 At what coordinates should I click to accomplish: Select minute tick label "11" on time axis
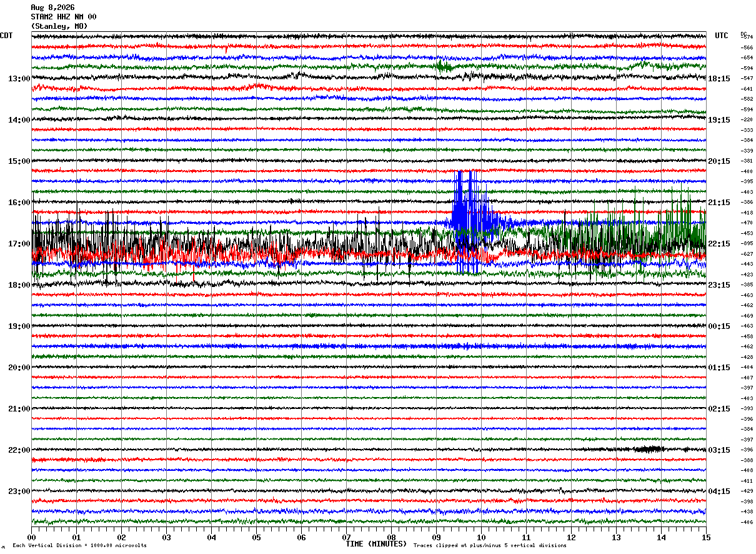(526, 537)
